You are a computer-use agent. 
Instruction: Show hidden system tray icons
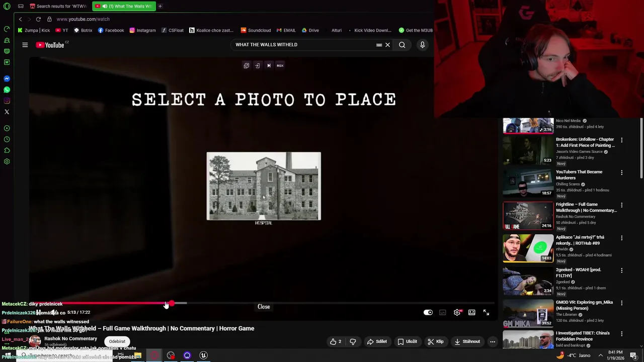(x=600, y=355)
